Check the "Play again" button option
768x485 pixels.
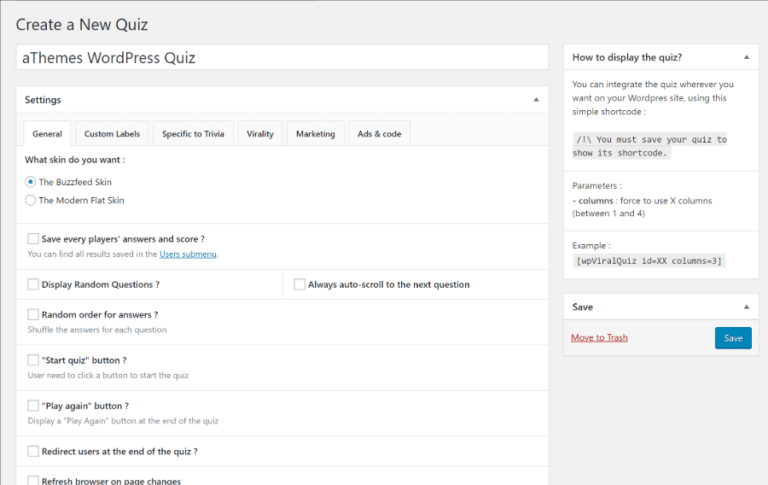[33, 406]
